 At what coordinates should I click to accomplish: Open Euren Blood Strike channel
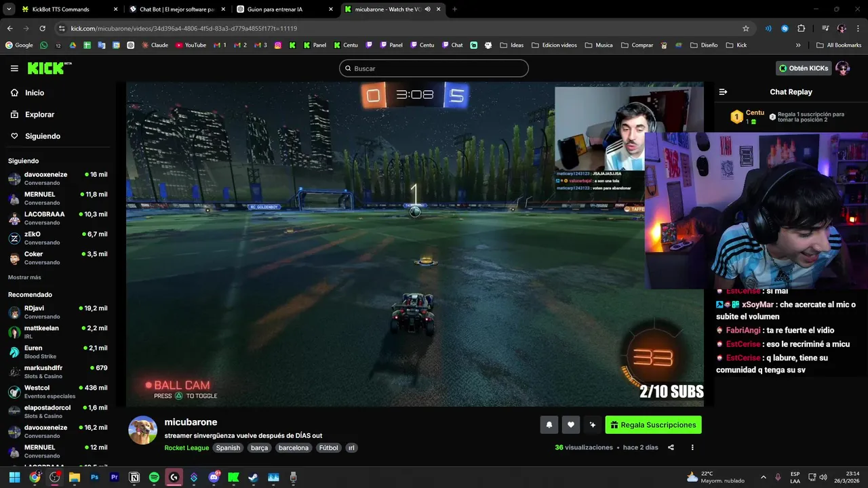(58, 352)
